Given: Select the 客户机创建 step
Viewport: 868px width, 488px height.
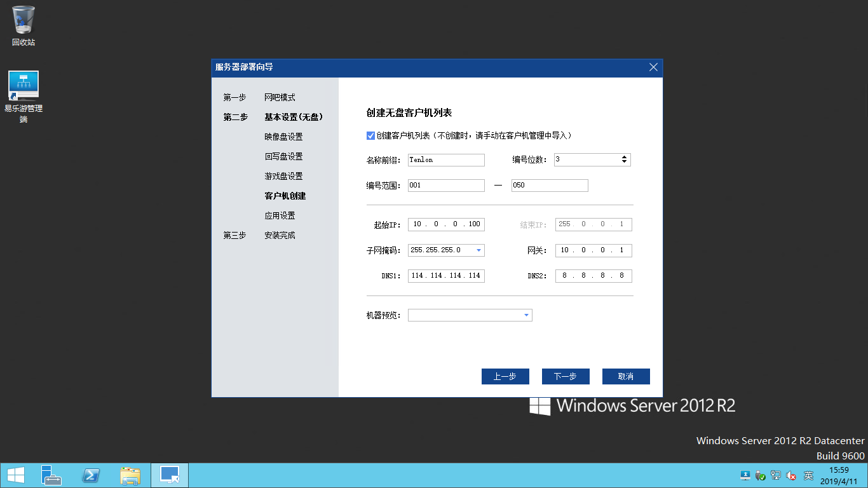Looking at the screenshot, I should click(285, 196).
